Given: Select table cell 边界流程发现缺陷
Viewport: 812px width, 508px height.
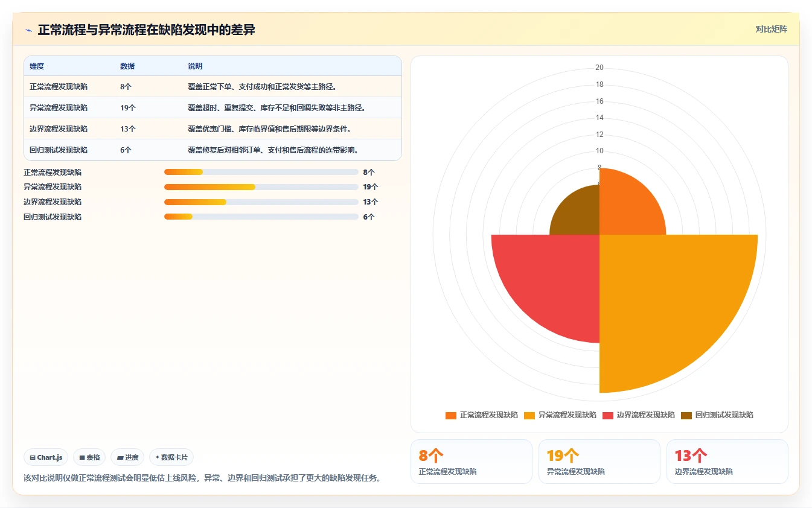Looking at the screenshot, I should 59,129.
